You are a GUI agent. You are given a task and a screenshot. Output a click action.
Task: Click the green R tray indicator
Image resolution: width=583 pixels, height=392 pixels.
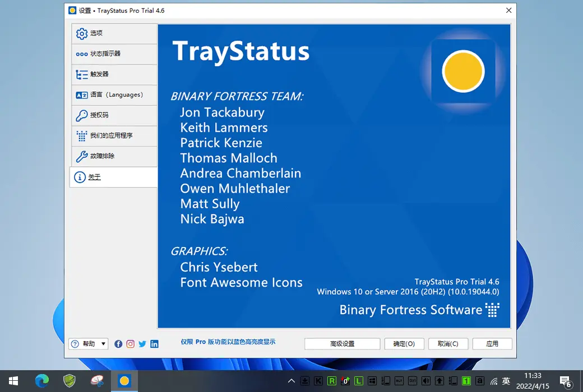click(332, 381)
